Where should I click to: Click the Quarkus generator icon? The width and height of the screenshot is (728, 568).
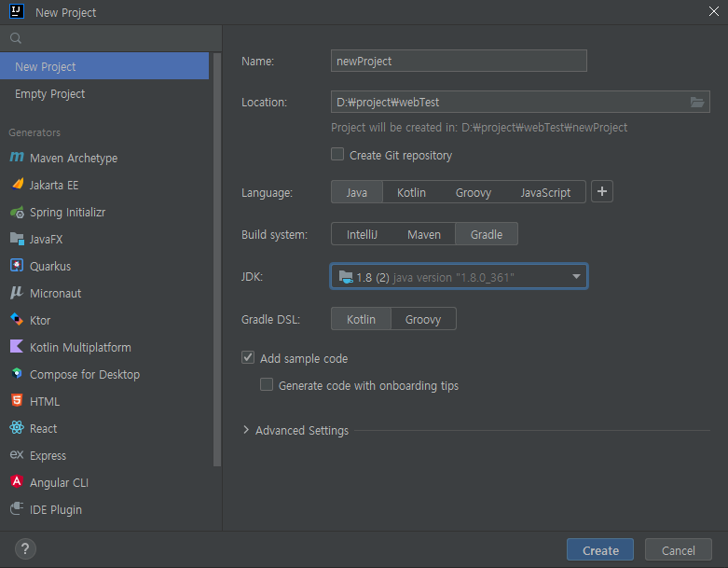pos(17,266)
